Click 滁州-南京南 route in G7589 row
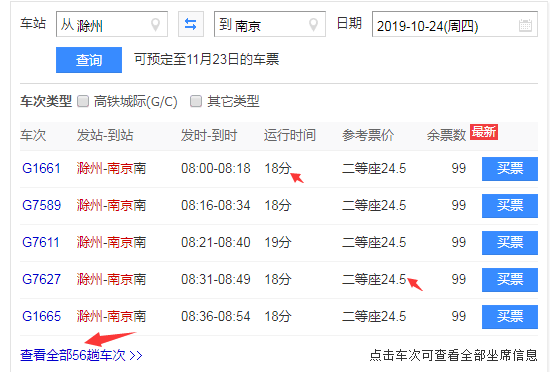Image resolution: width=557 pixels, height=372 pixels. 111,205
